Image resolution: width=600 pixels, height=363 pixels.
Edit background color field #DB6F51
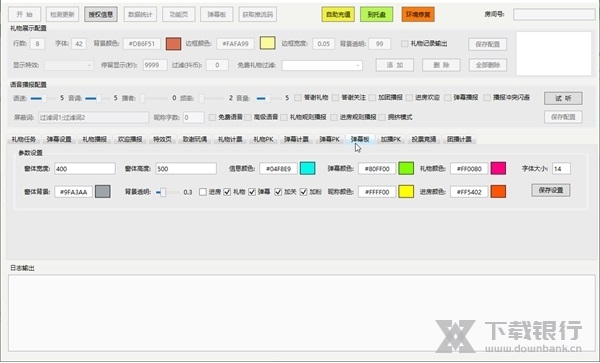coord(142,44)
